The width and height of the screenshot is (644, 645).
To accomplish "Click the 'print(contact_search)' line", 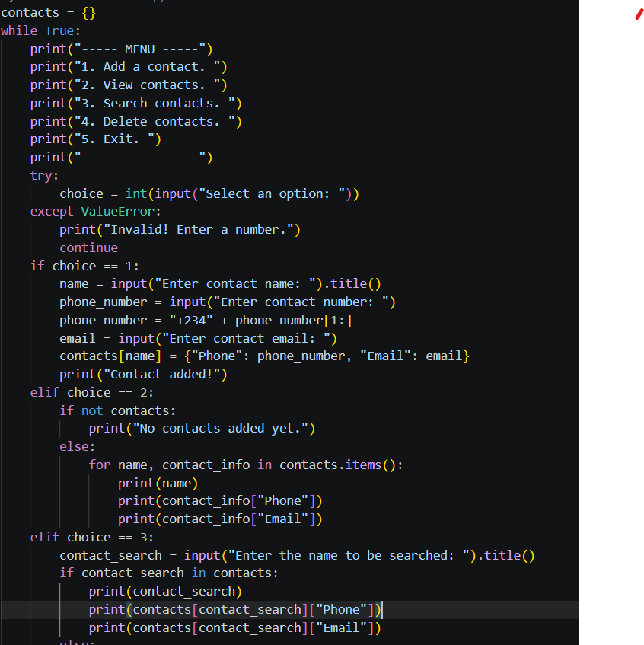I will coord(165,591).
